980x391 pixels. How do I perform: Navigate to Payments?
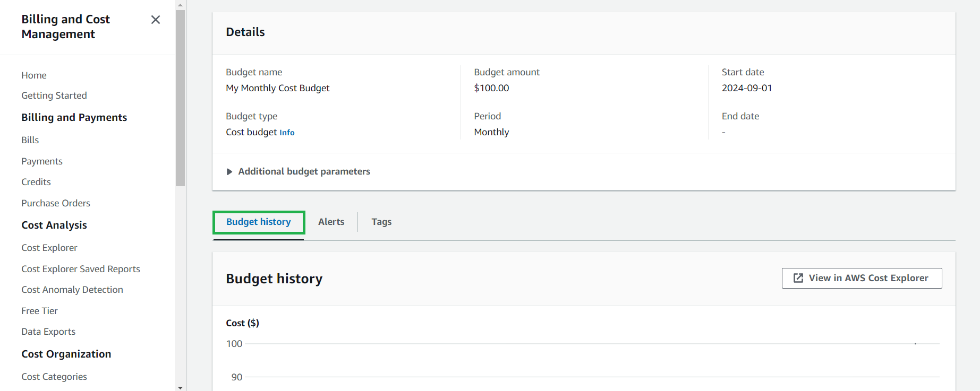point(42,161)
